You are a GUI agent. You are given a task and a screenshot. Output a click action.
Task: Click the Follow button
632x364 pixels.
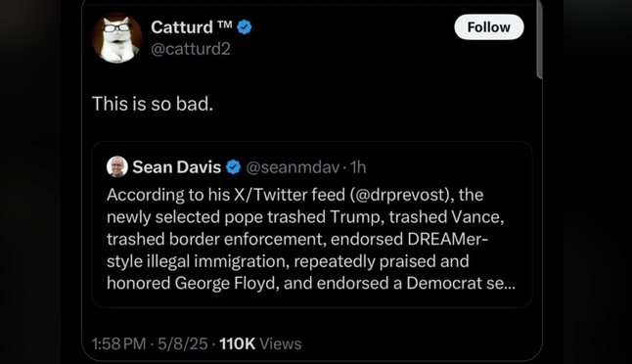click(x=489, y=27)
